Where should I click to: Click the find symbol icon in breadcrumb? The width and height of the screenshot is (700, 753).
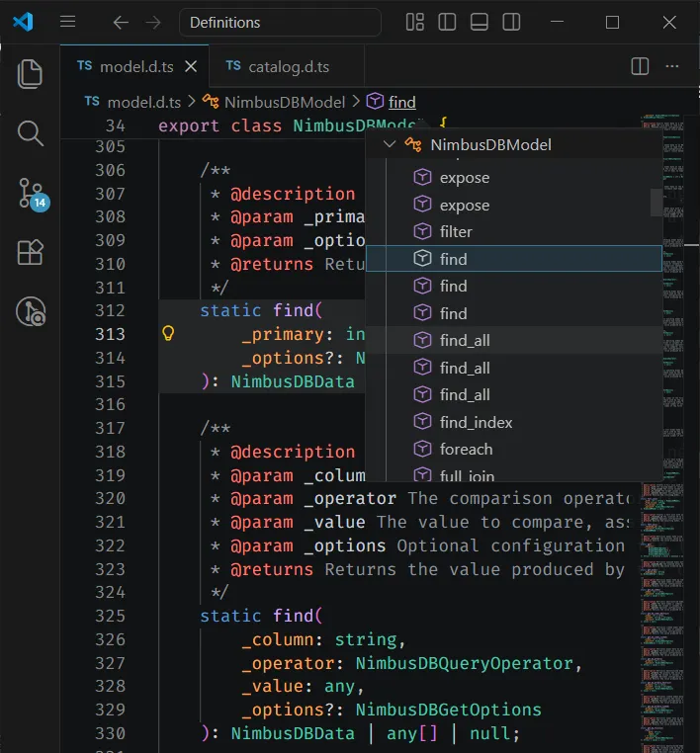[375, 102]
